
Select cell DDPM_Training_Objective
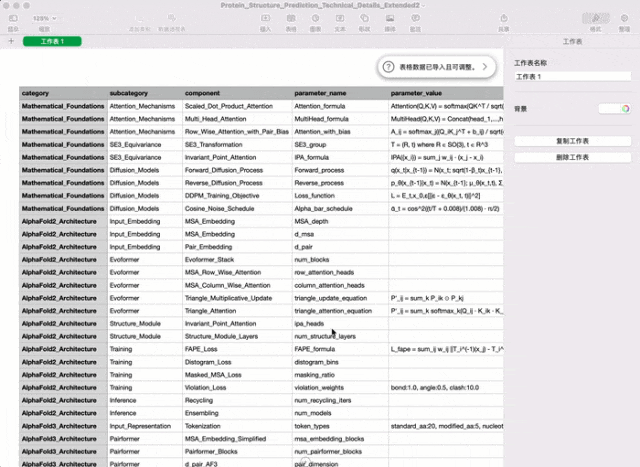(237, 196)
